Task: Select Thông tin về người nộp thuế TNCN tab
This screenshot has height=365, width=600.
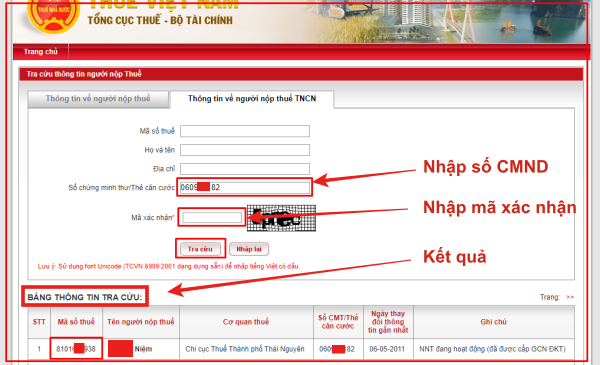Action: 252,99
